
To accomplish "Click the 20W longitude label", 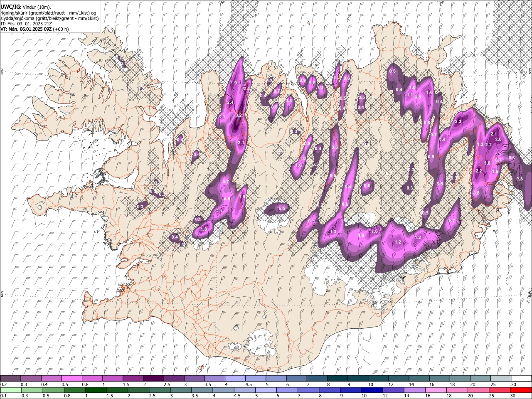I will (221, 2).
